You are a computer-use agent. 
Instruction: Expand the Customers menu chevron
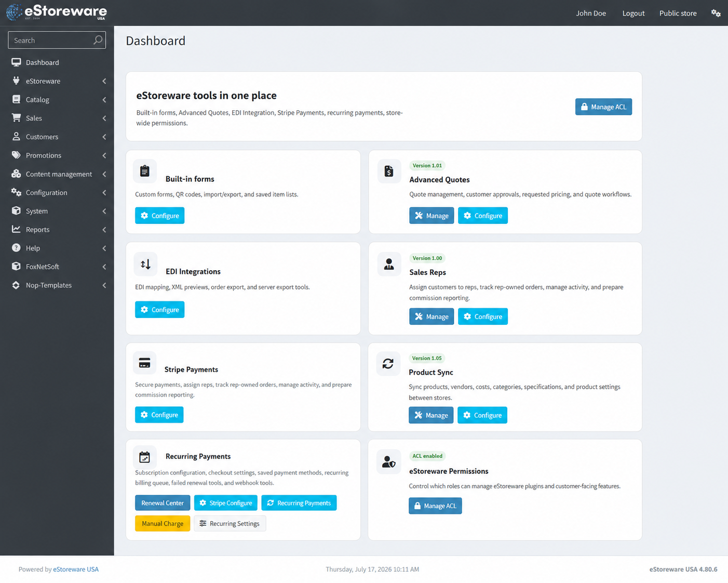104,137
